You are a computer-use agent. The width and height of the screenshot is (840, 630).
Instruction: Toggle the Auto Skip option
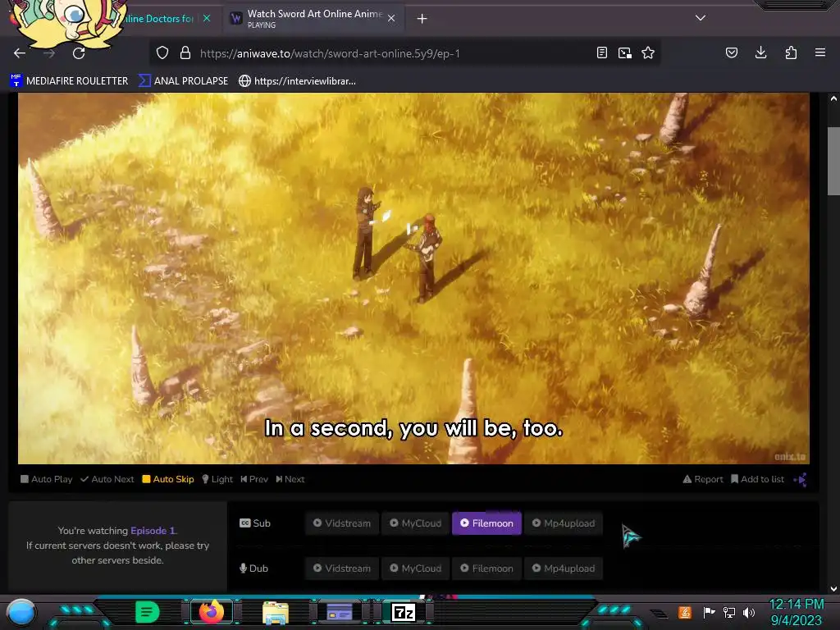[168, 479]
